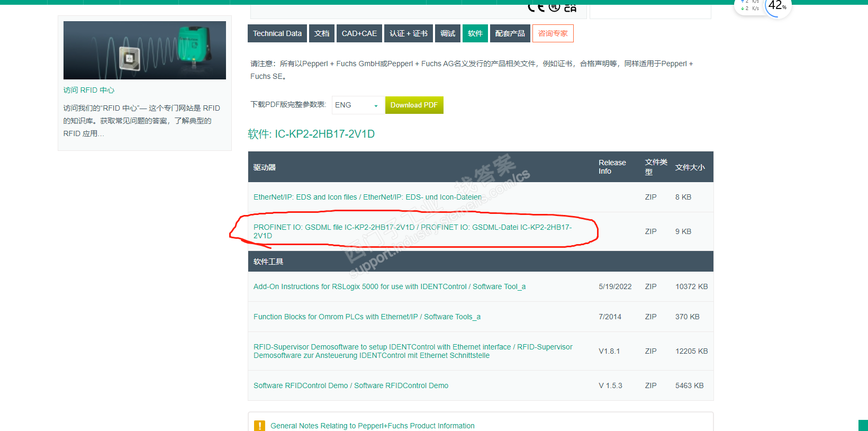Click the V1.8.1 release info cell
The width and height of the screenshot is (868, 431).
coord(609,351)
